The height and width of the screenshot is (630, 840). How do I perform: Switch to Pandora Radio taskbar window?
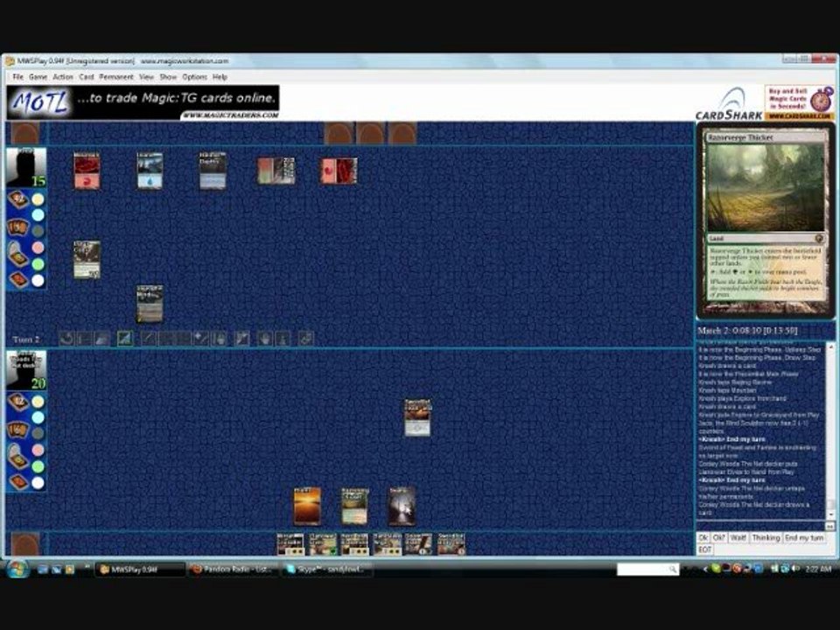point(234,570)
